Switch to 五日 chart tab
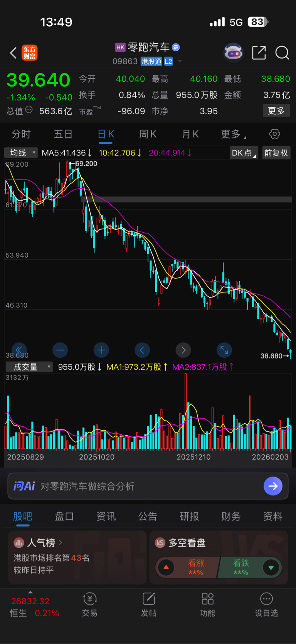Image resolution: width=296 pixels, height=644 pixels. pyautogui.click(x=63, y=134)
